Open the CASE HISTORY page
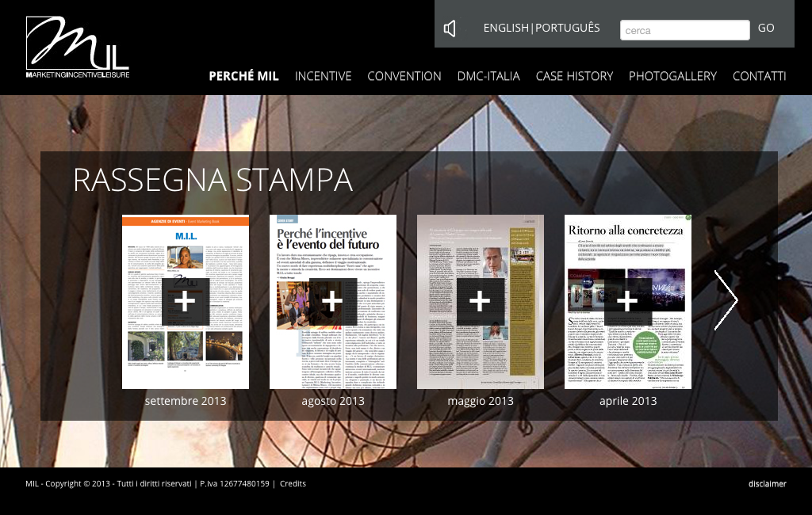 pos(574,76)
